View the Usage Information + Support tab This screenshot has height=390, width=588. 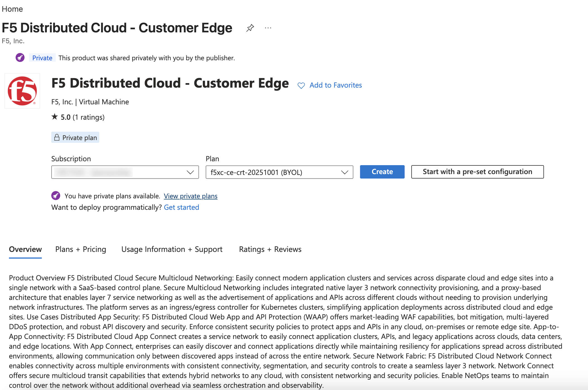(172, 249)
